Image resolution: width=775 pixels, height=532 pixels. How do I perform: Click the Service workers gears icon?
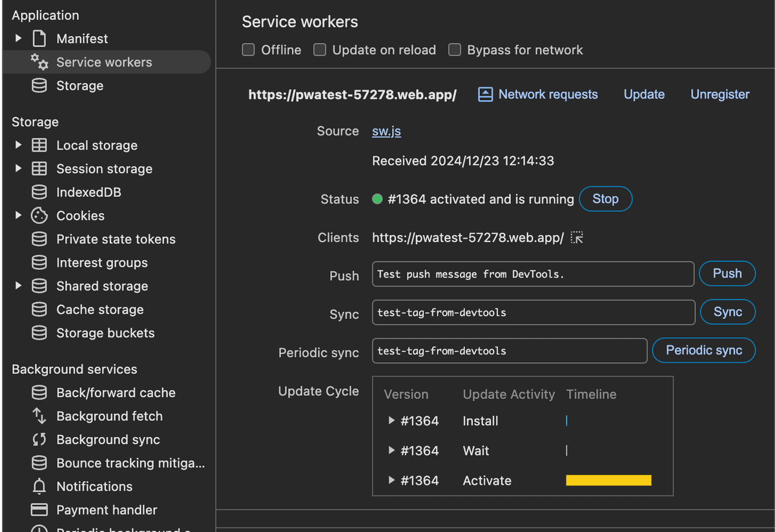pyautogui.click(x=39, y=62)
